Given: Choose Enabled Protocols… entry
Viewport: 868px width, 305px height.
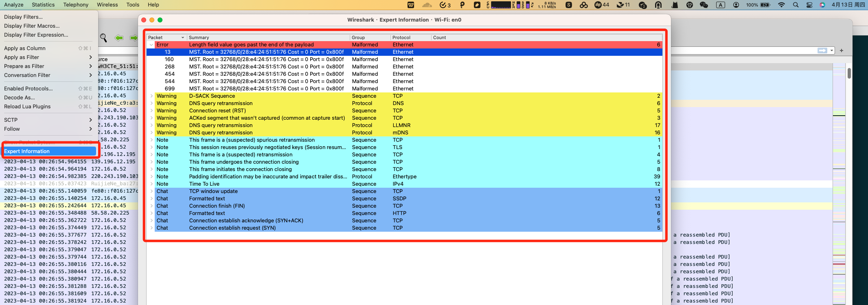Looking at the screenshot, I should coord(49,89).
